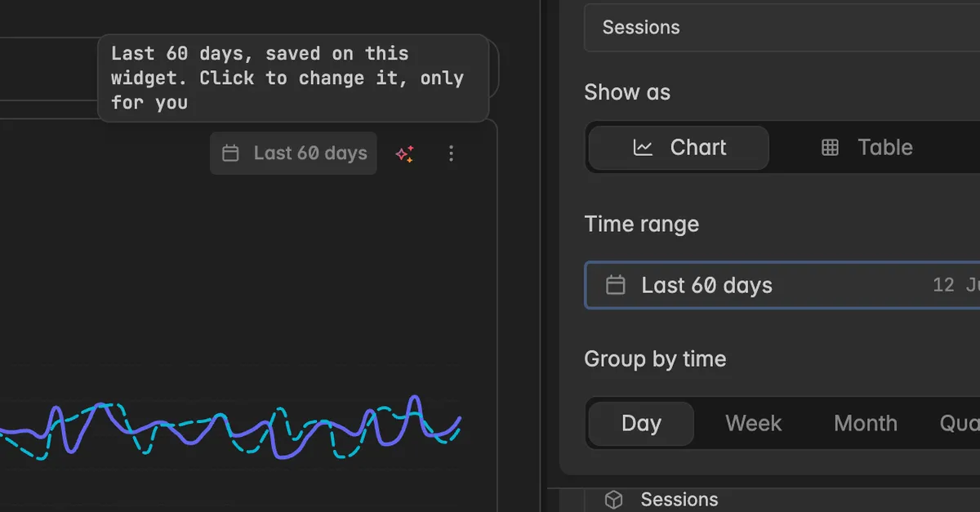Click the date text in Time range field
980x512 pixels.
point(955,285)
